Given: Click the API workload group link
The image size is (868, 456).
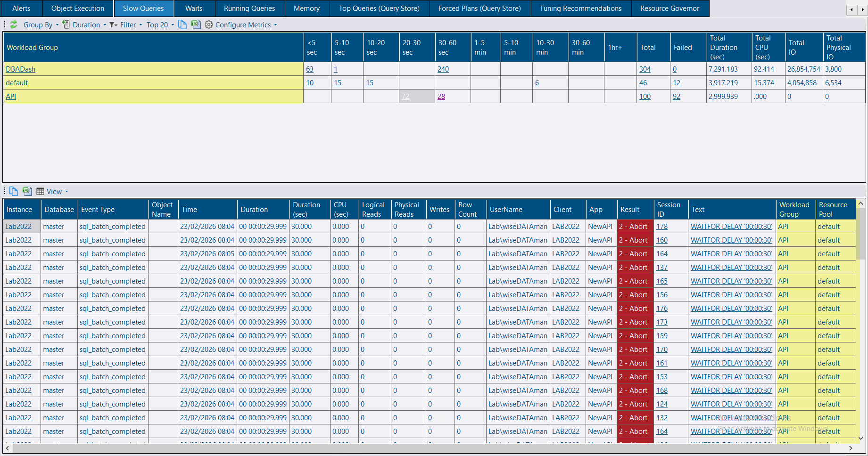Looking at the screenshot, I should click(x=11, y=97).
